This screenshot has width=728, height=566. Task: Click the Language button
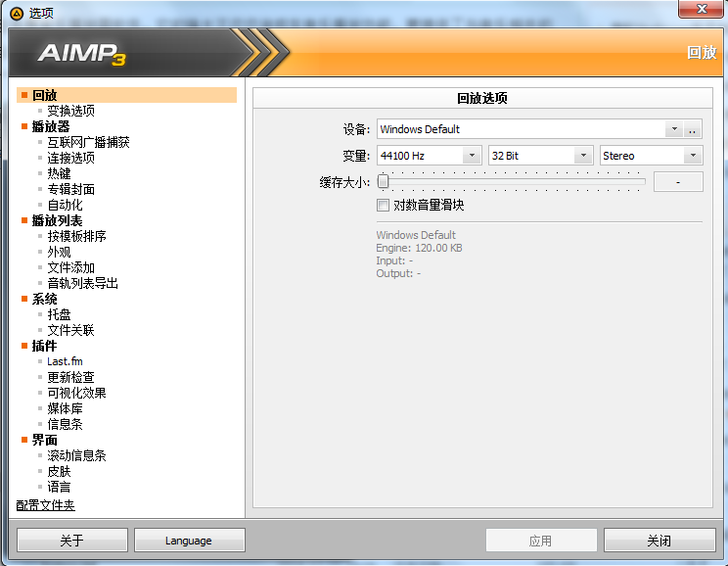(x=190, y=541)
